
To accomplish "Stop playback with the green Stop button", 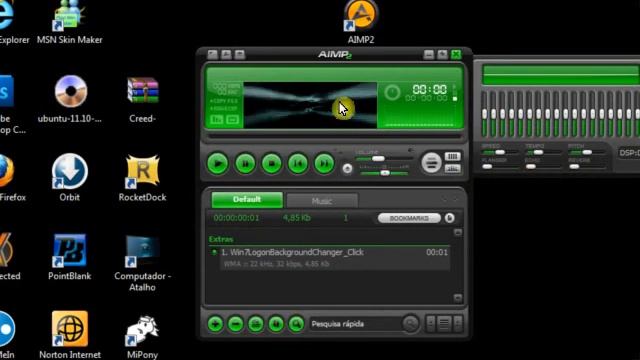I will point(271,164).
